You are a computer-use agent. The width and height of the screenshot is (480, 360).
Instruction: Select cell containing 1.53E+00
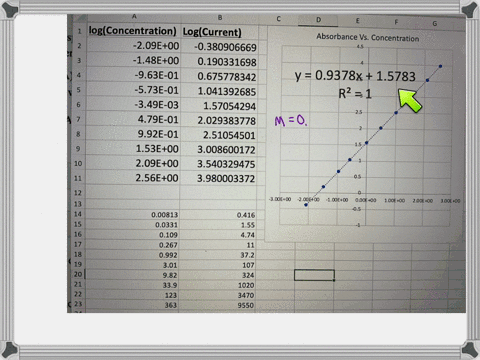pos(134,149)
